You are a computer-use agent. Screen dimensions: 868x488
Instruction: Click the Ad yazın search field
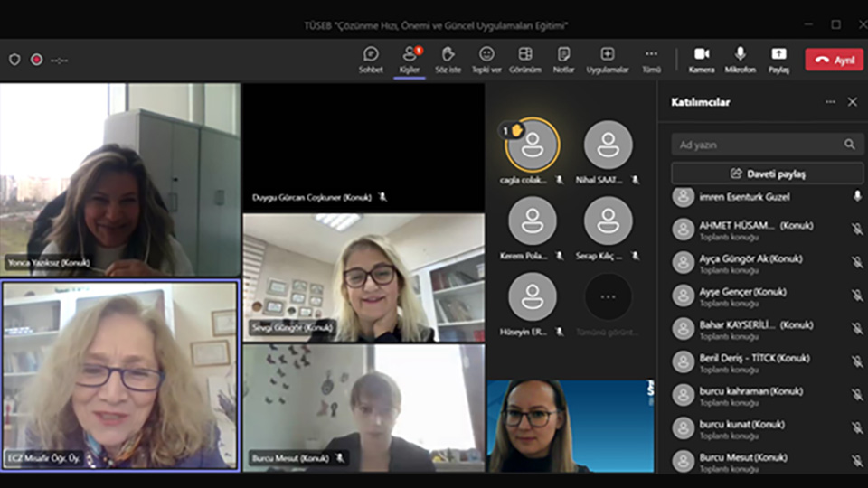click(758, 145)
